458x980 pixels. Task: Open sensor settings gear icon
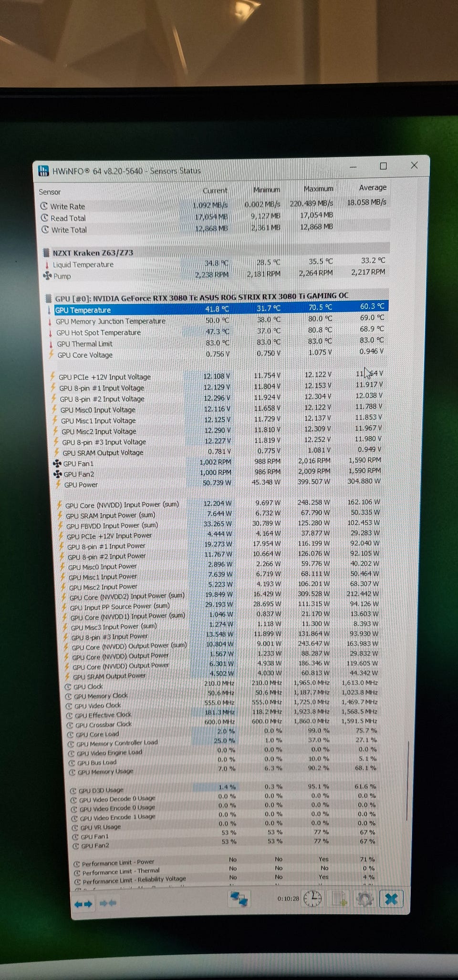(x=365, y=899)
